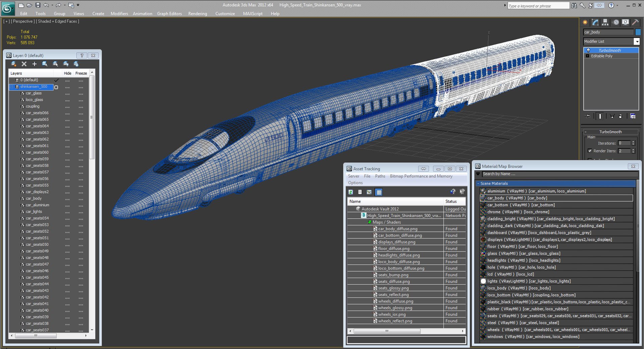Create a new scene with New icon
This screenshot has height=349, width=644.
coord(21,5)
